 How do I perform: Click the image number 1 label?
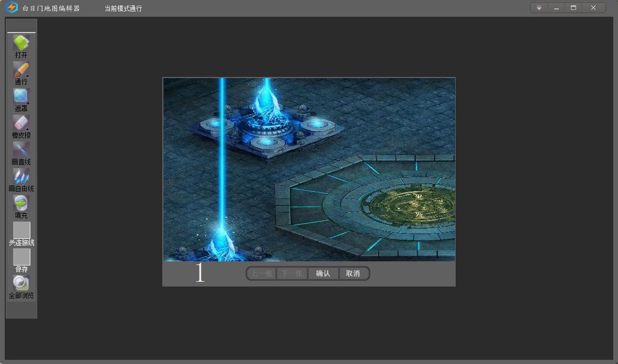tap(200, 272)
